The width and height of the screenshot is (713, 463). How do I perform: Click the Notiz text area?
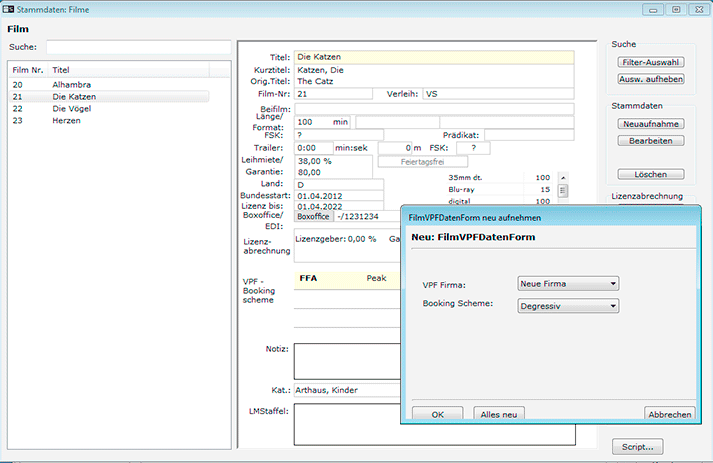point(346,360)
